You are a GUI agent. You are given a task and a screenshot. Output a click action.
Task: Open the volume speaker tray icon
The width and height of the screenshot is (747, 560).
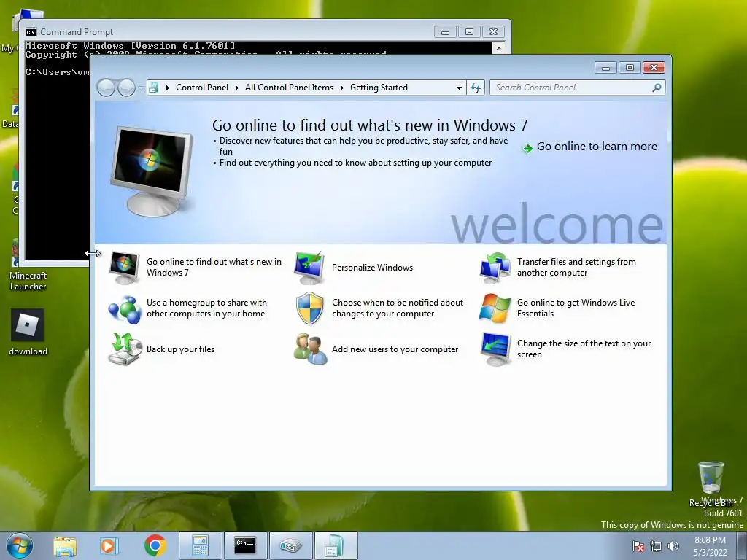[x=673, y=546]
